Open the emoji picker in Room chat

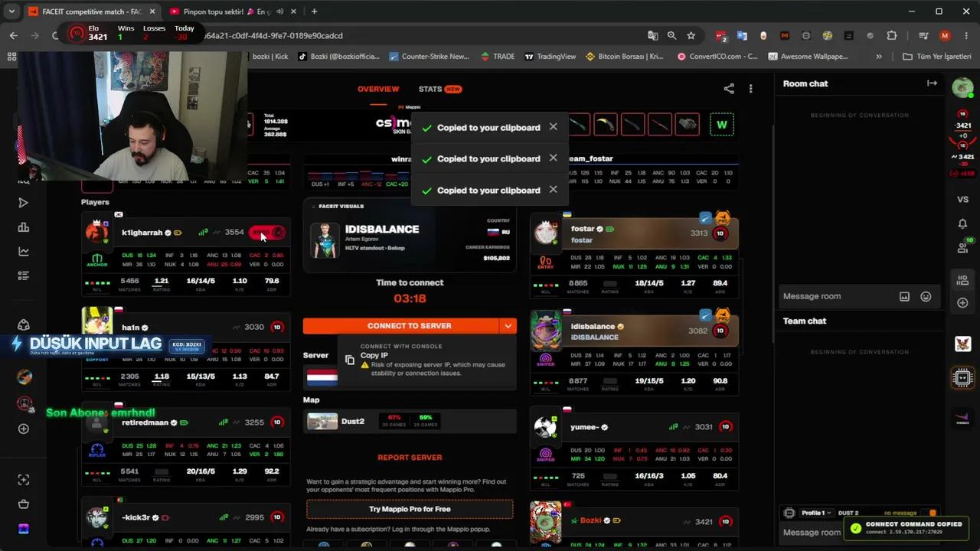[926, 296]
